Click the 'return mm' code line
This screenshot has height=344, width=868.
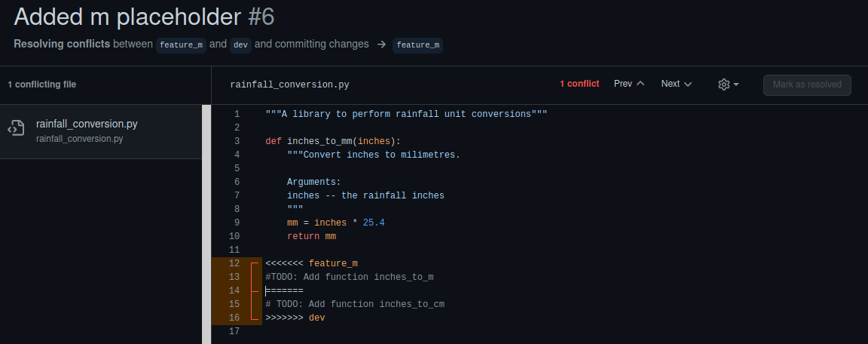[311, 236]
